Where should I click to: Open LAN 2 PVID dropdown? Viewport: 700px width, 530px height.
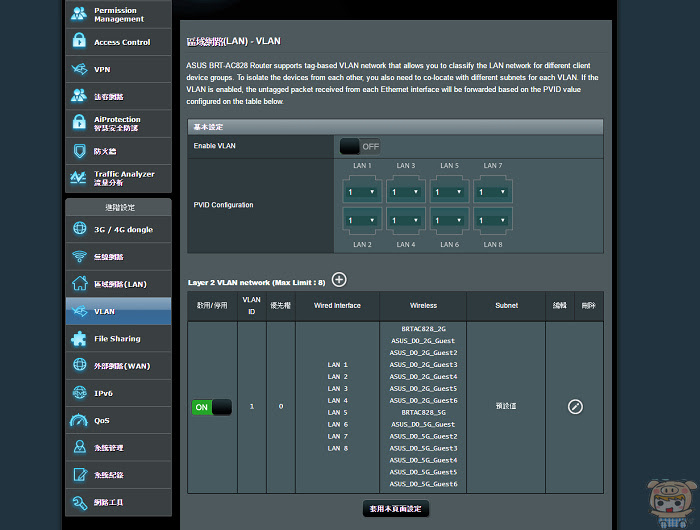tap(362, 221)
